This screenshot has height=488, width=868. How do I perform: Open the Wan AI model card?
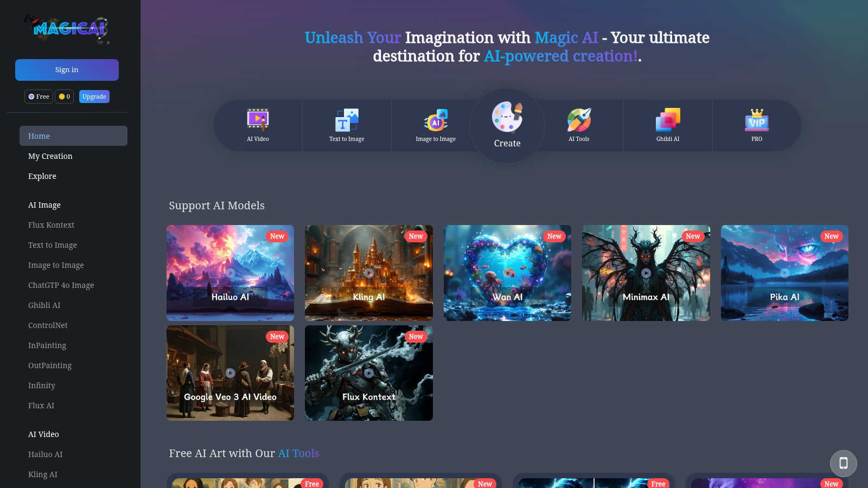[x=507, y=273]
